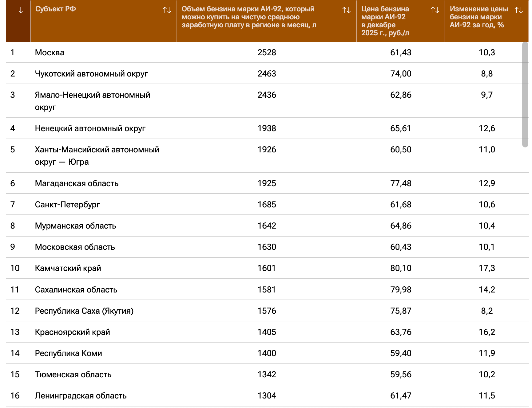The width and height of the screenshot is (532, 408).
Task: Click Красноярский край in the table
Action: tap(72, 332)
